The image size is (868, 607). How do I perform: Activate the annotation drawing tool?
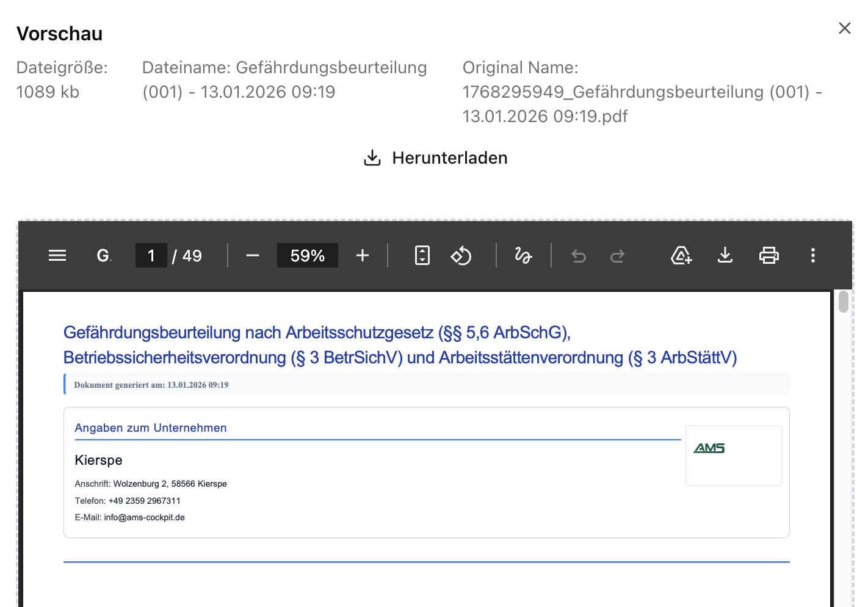click(x=523, y=255)
